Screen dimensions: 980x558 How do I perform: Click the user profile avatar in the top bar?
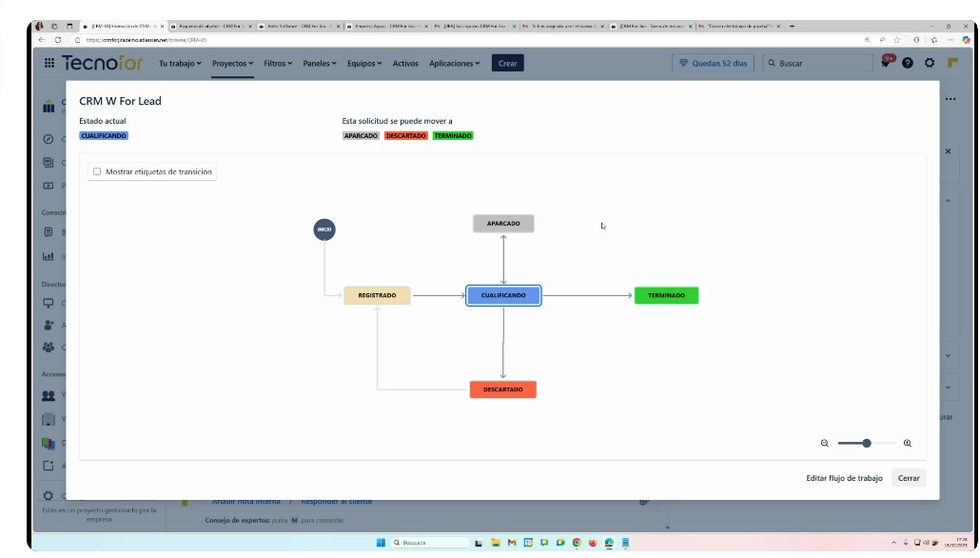pos(952,63)
